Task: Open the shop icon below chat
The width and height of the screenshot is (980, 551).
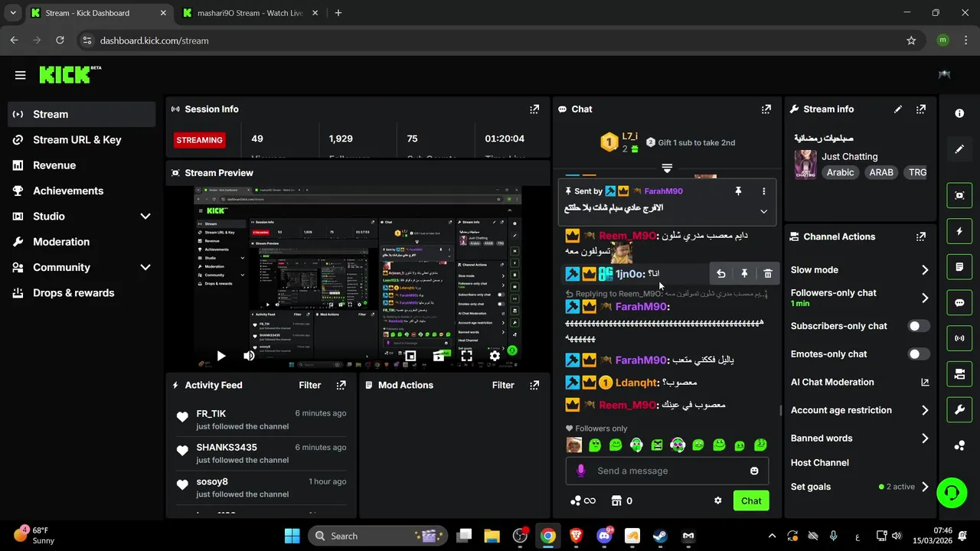Action: click(x=616, y=500)
